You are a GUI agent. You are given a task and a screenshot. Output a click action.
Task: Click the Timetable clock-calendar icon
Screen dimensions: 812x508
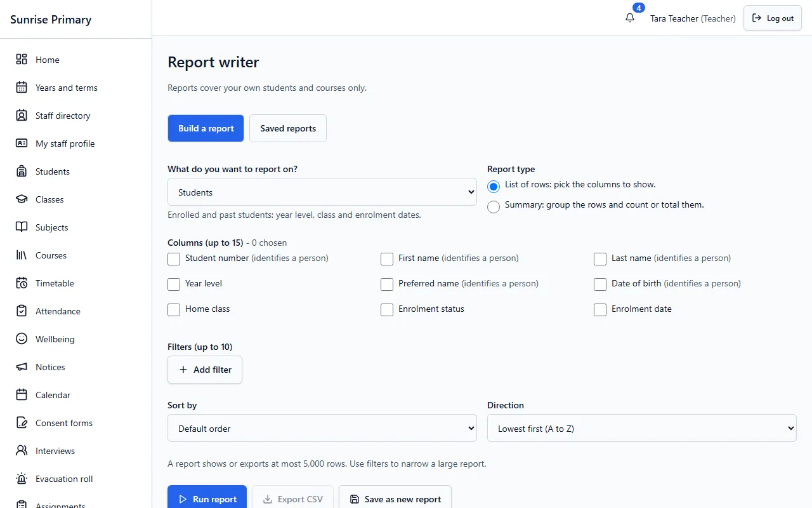click(22, 283)
